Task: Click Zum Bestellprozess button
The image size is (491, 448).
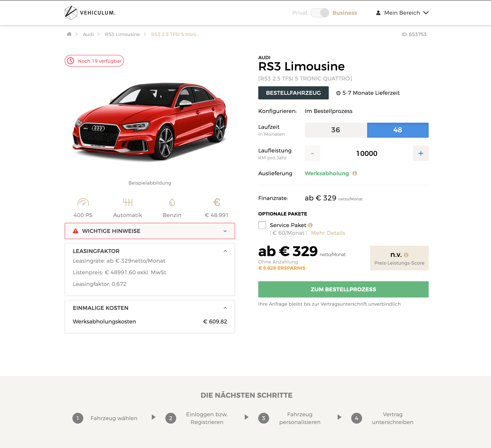Action: [x=343, y=289]
